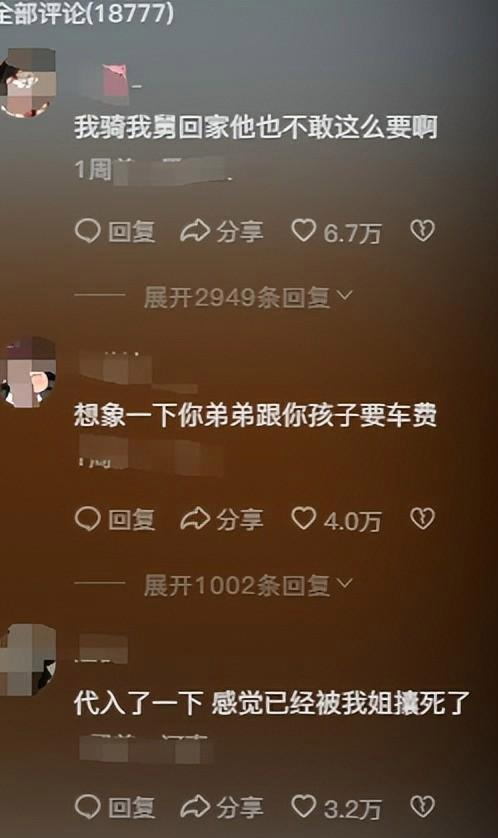
Task: Tap the reply bubble on the second comment
Action: 88,519
